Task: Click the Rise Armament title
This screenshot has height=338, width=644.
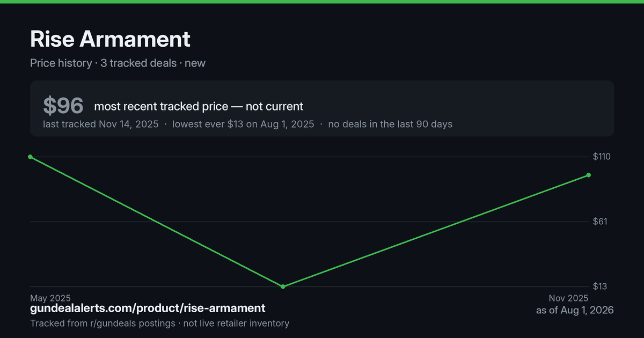Action: 110,39
